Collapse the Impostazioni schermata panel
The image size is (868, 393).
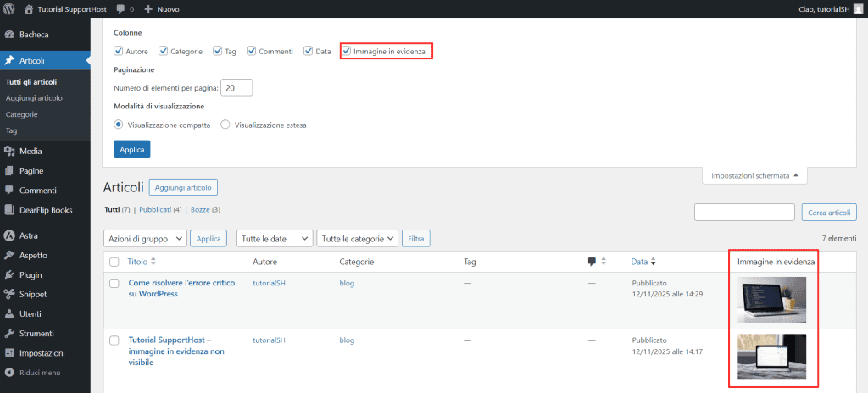pyautogui.click(x=754, y=175)
